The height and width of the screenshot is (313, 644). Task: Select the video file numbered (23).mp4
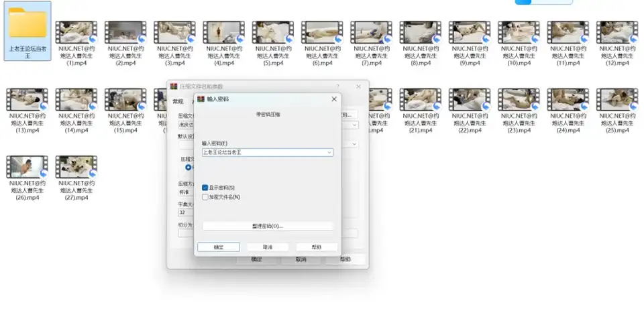click(x=519, y=111)
